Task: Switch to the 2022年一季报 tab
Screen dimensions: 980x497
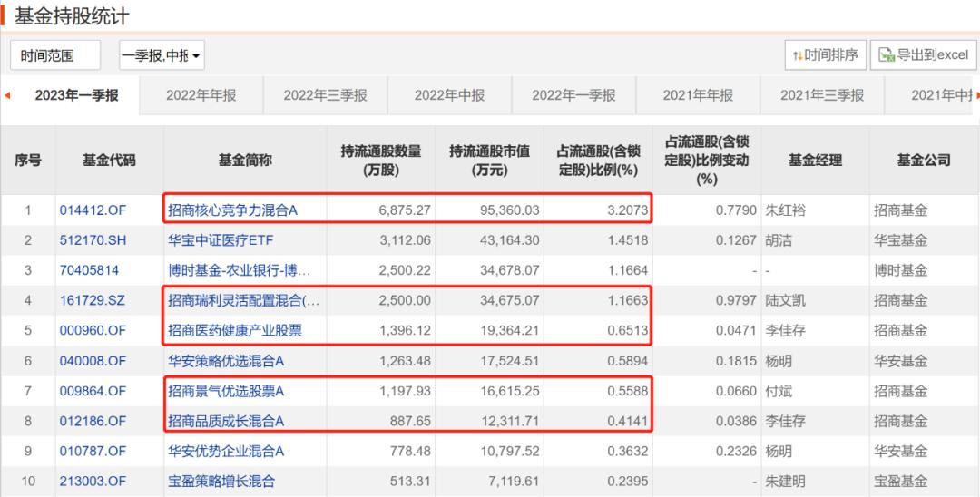Action: pyautogui.click(x=573, y=95)
